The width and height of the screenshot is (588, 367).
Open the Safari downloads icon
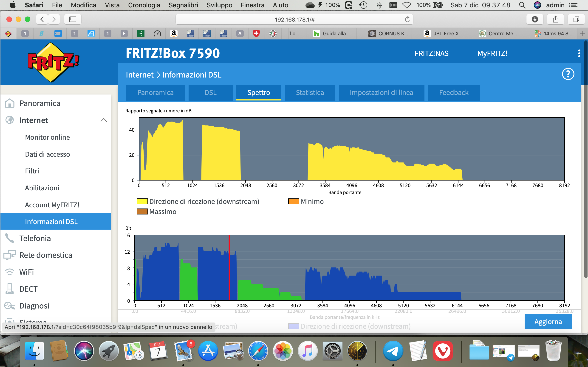534,19
